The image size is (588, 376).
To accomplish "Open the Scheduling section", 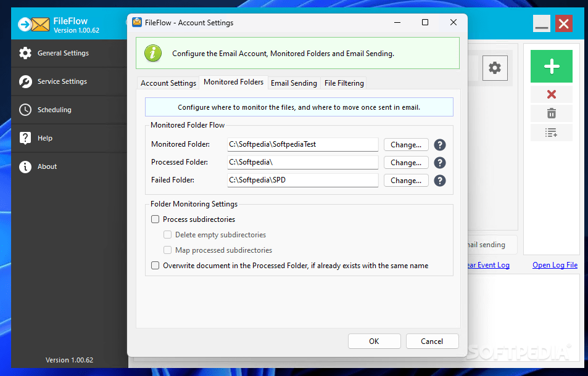I will (x=69, y=110).
